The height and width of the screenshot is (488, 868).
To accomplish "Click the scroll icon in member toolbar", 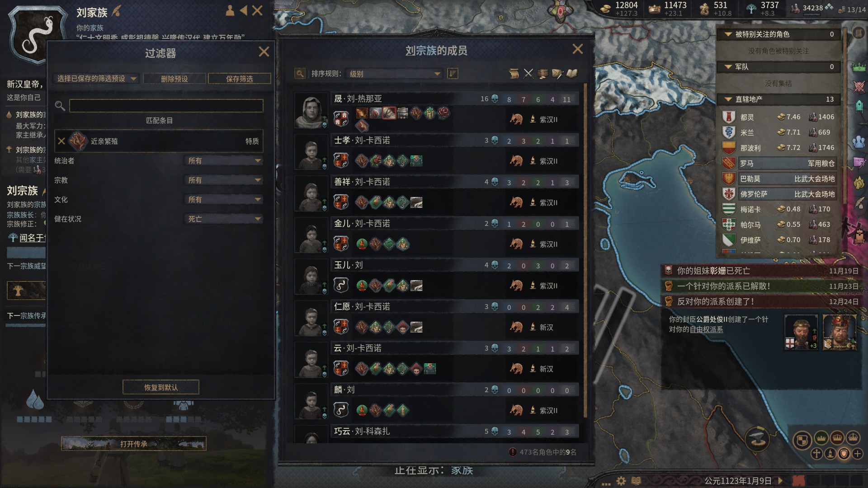I will pyautogui.click(x=514, y=74).
